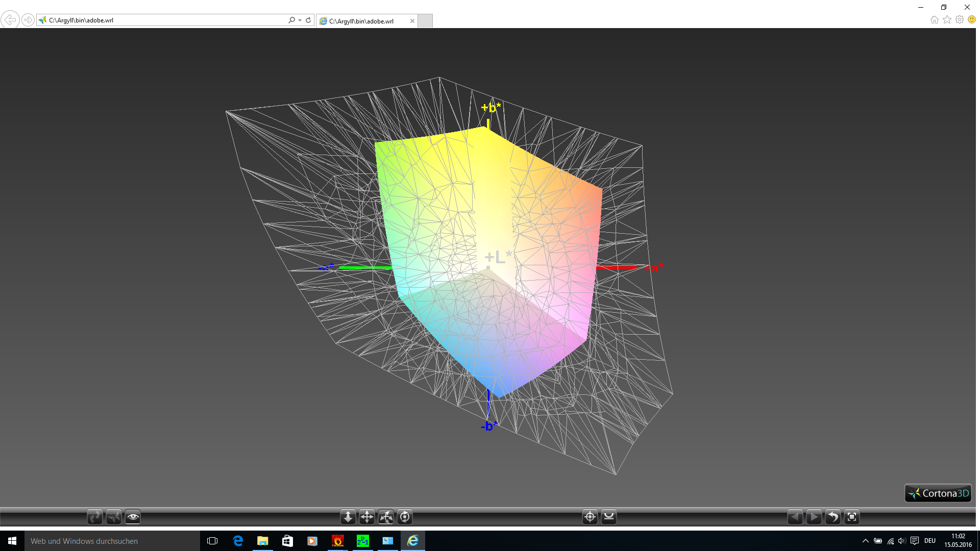Select the C:\Argyll\bin\adobe.wrl browser tab
This screenshot has height=551, width=980.
[361, 21]
